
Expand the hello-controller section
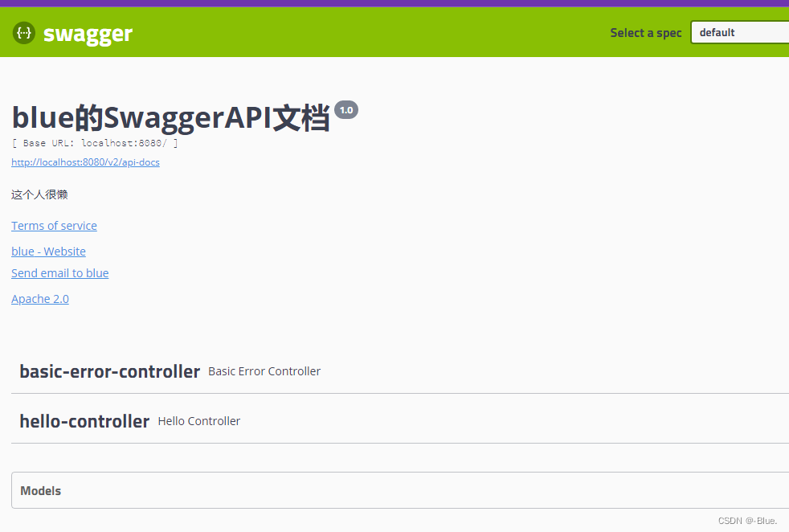400,421
